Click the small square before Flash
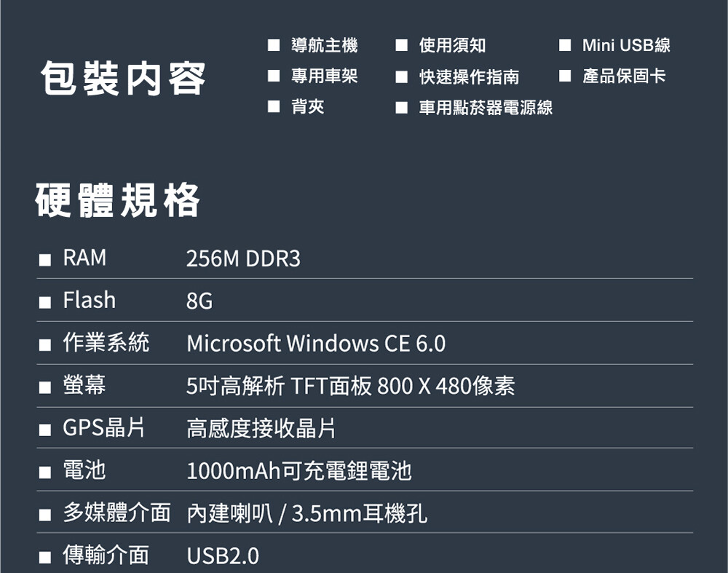The height and width of the screenshot is (573, 728). [45, 303]
